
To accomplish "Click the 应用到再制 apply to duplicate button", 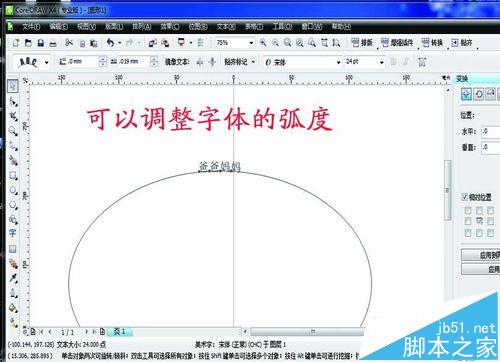I will [x=481, y=255].
